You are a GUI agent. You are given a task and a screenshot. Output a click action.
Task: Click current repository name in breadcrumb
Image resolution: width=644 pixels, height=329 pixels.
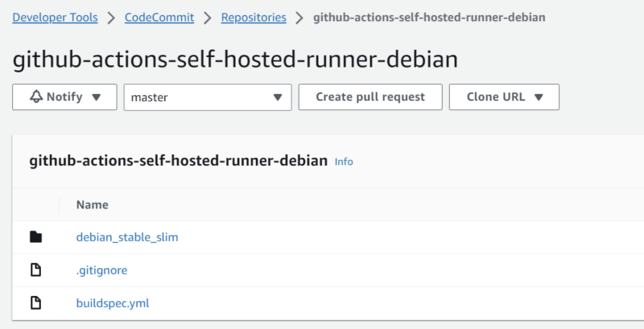coord(429,18)
